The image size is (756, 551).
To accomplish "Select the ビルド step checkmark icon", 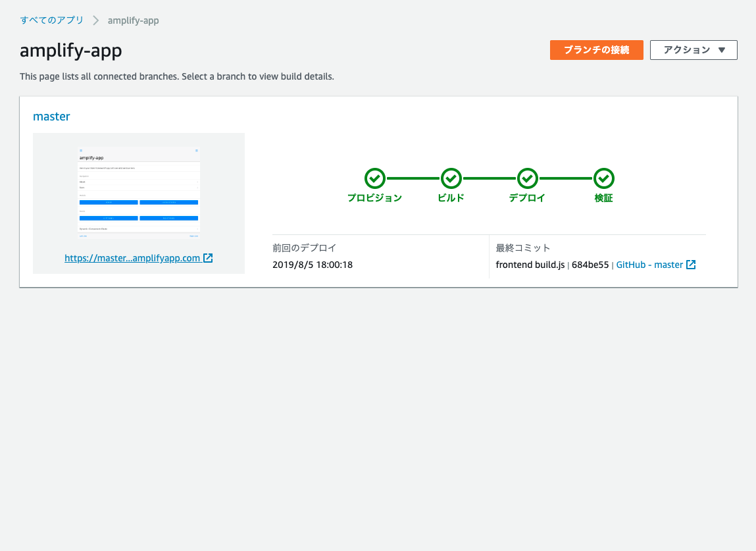I will point(451,178).
